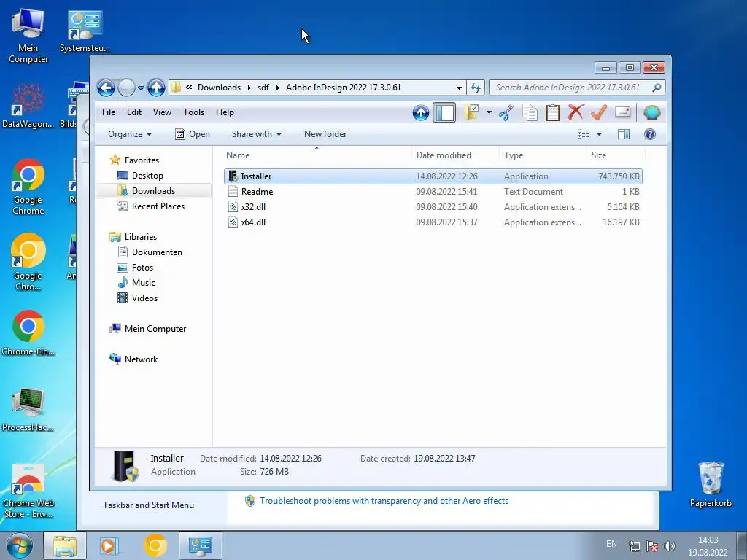Open the Tools menu
The width and height of the screenshot is (747, 560).
[x=193, y=112]
